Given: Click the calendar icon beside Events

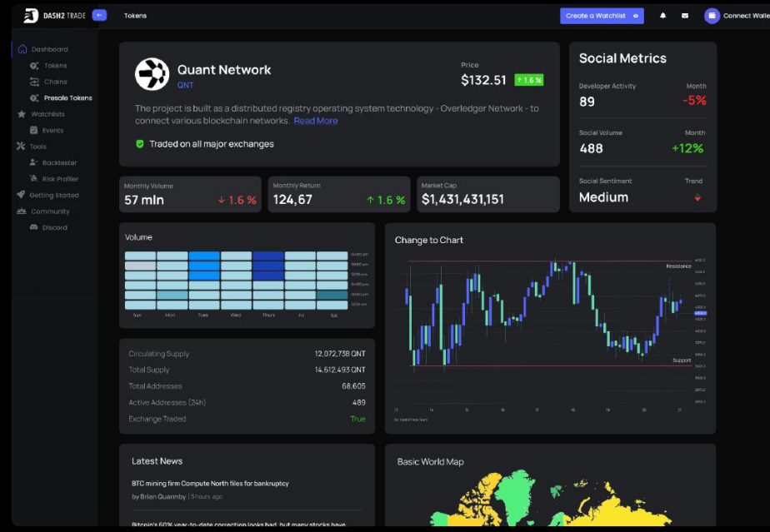Looking at the screenshot, I should click(x=33, y=130).
